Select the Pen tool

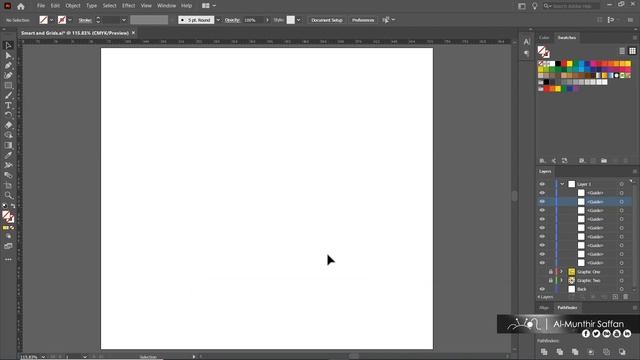(8, 65)
